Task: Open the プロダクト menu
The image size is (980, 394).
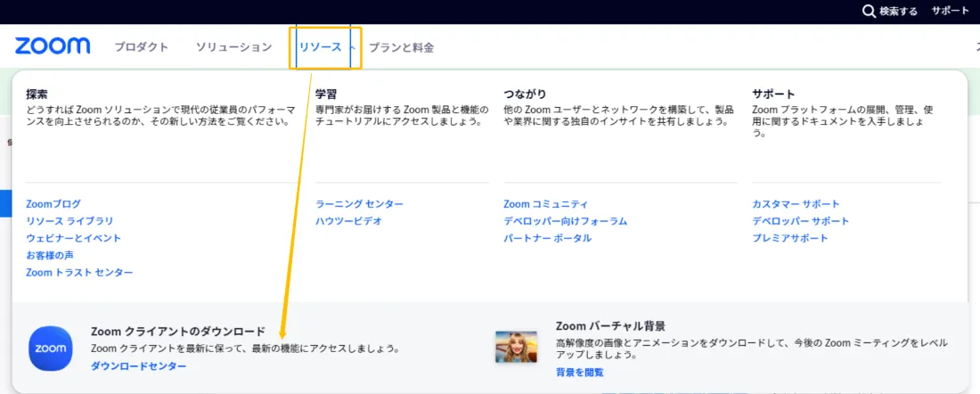Action: [142, 47]
